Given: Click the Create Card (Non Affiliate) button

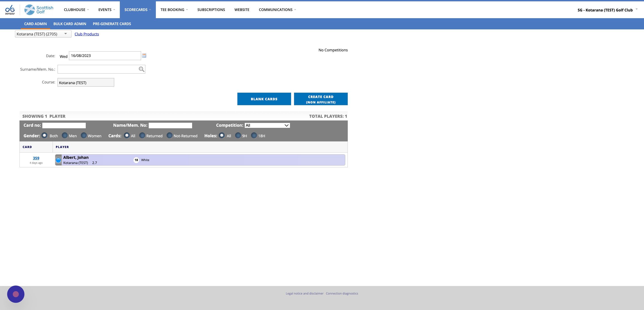Looking at the screenshot, I should point(321,99).
